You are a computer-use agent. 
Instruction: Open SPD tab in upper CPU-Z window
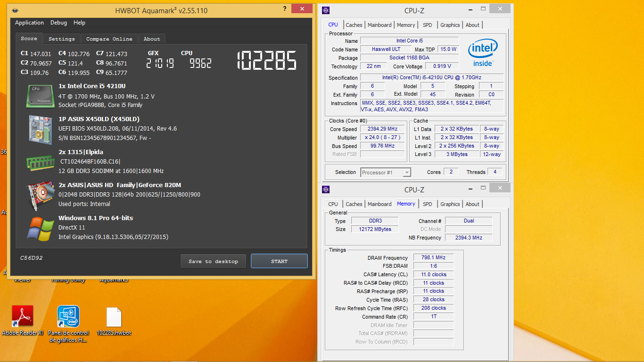pyautogui.click(x=428, y=25)
